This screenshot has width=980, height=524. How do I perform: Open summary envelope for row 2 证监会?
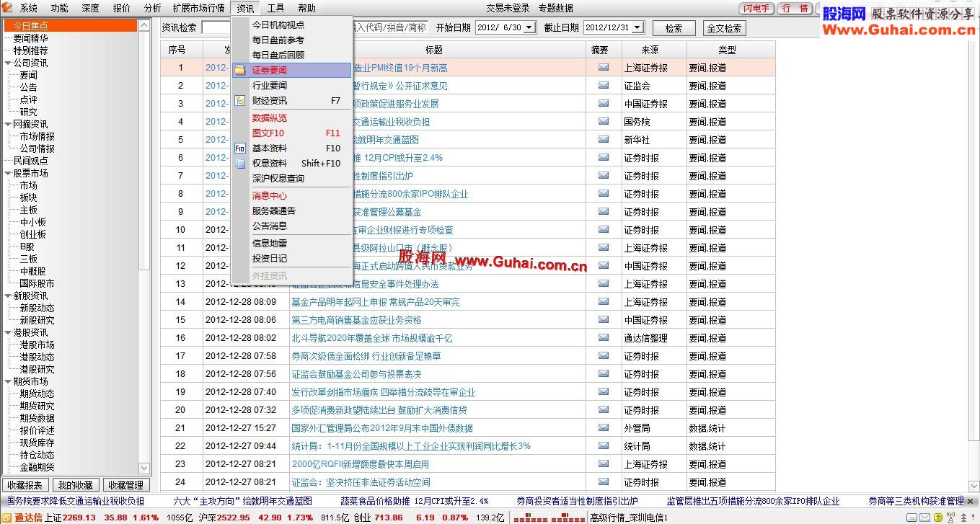pos(604,85)
